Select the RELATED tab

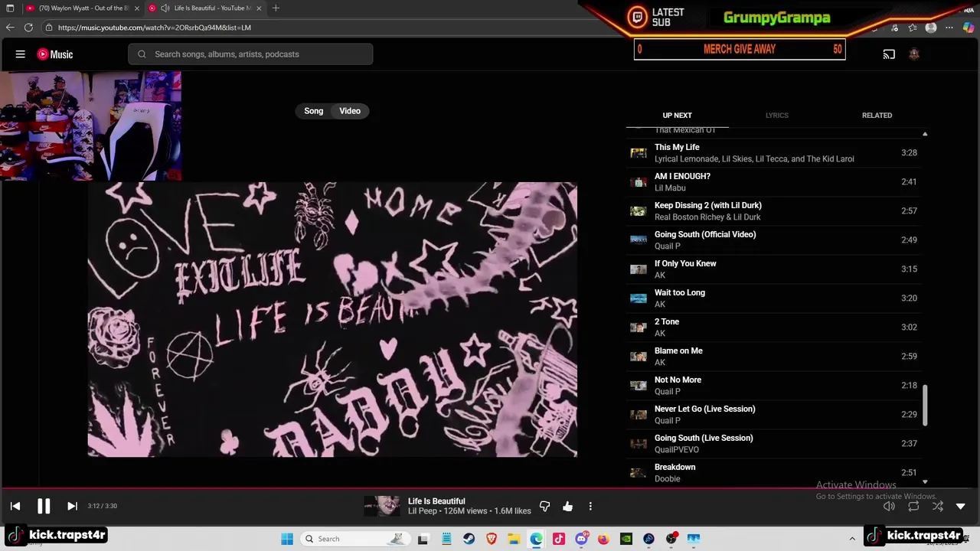(x=877, y=116)
